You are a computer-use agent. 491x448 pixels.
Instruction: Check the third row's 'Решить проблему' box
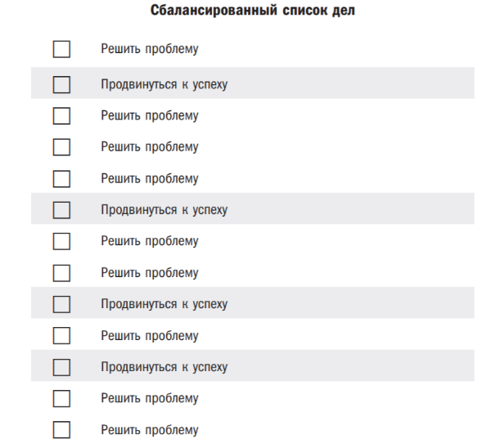tap(61, 116)
